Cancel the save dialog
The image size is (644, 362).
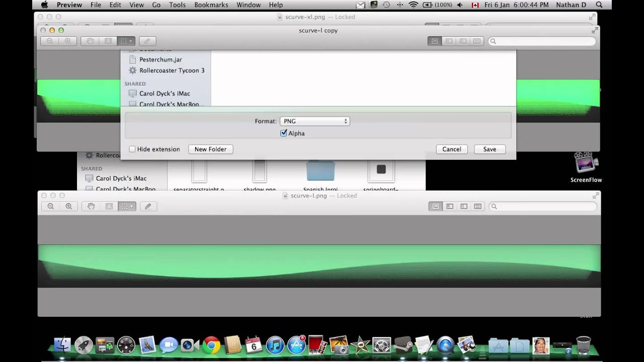[452, 149]
